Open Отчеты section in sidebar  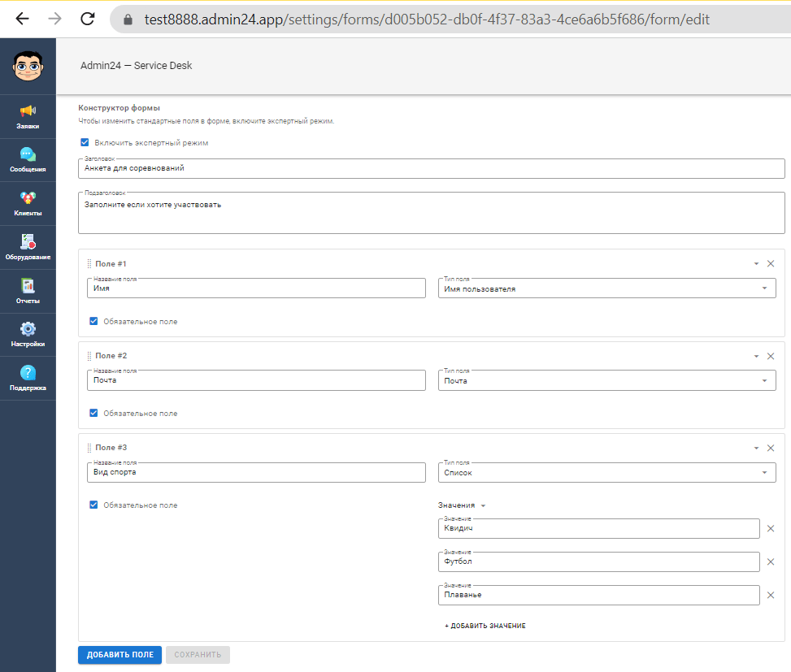28,292
